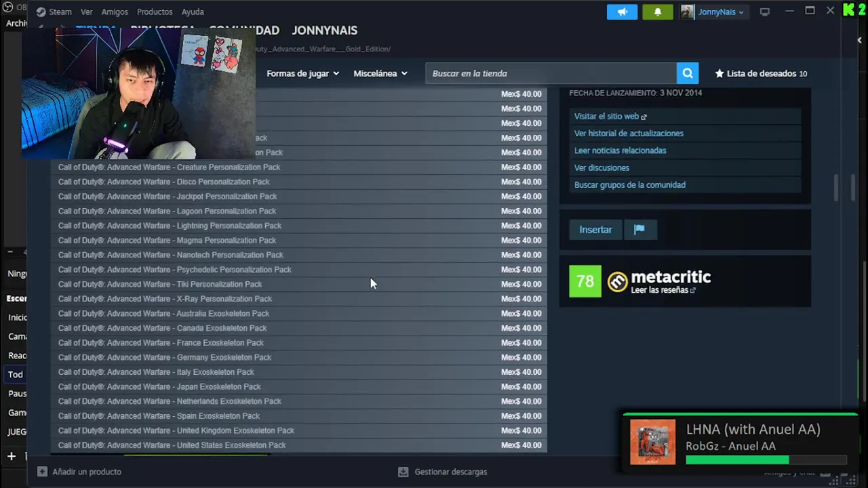Open the Steam menu
This screenshot has width=868, height=488.
60,12
